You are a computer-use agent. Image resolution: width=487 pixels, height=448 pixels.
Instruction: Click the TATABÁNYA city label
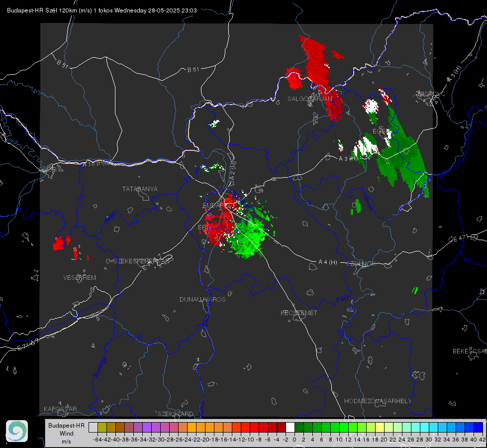140,189
